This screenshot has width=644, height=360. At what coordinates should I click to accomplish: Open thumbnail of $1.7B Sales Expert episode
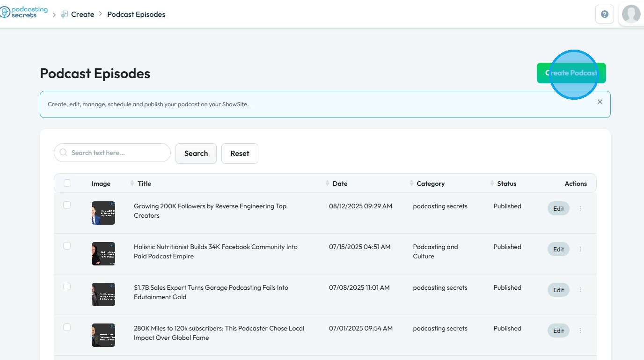[103, 294]
